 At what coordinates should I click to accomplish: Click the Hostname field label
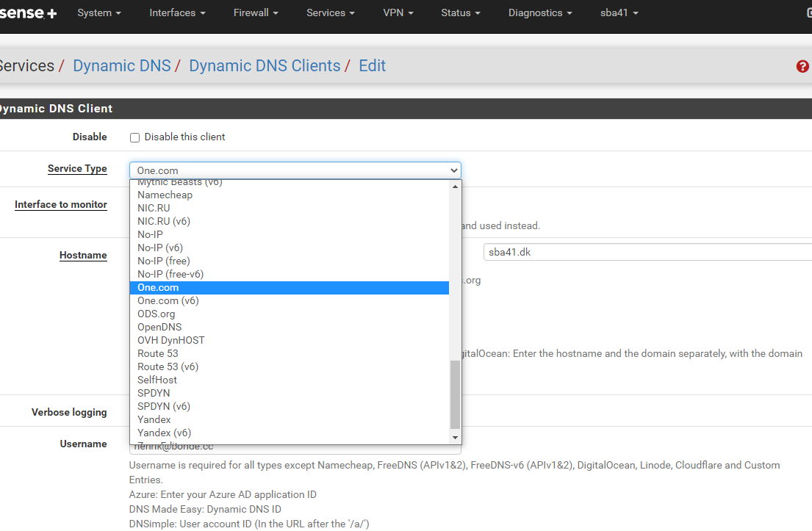[83, 255]
